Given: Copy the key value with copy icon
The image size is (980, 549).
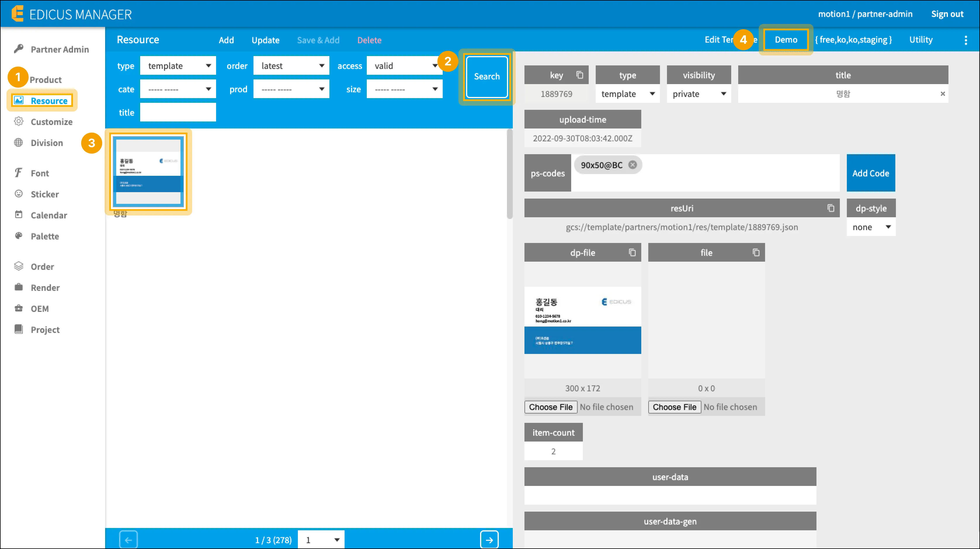Looking at the screenshot, I should coord(579,75).
